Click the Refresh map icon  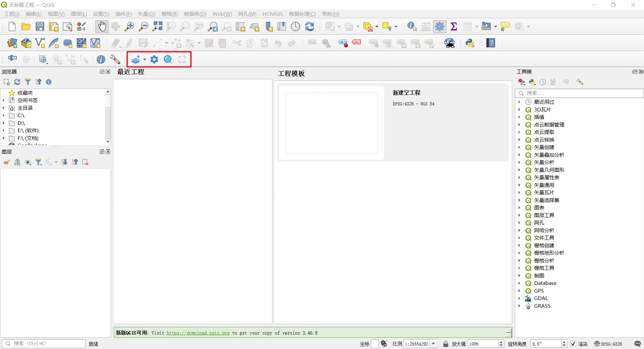tap(309, 27)
